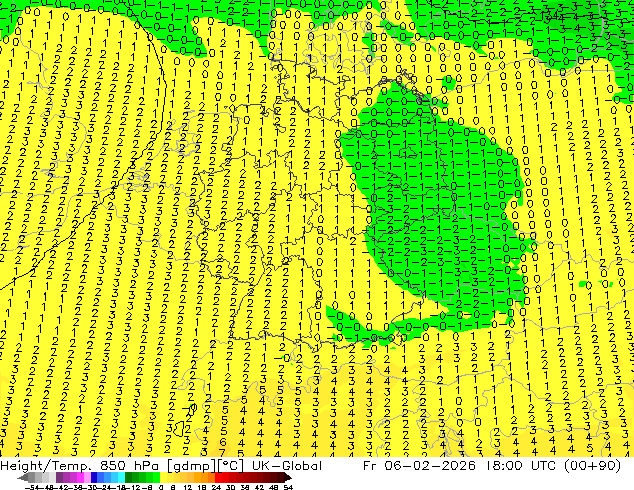Click the '18:00 UTC' time label

coord(522,466)
